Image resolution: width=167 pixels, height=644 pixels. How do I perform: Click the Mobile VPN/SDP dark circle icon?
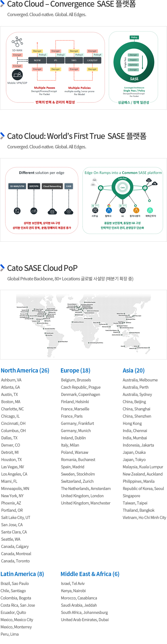click(x=17, y=75)
